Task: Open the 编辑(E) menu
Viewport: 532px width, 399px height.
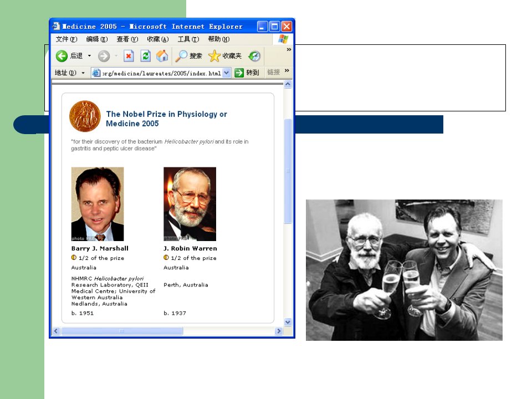Action: (x=97, y=39)
